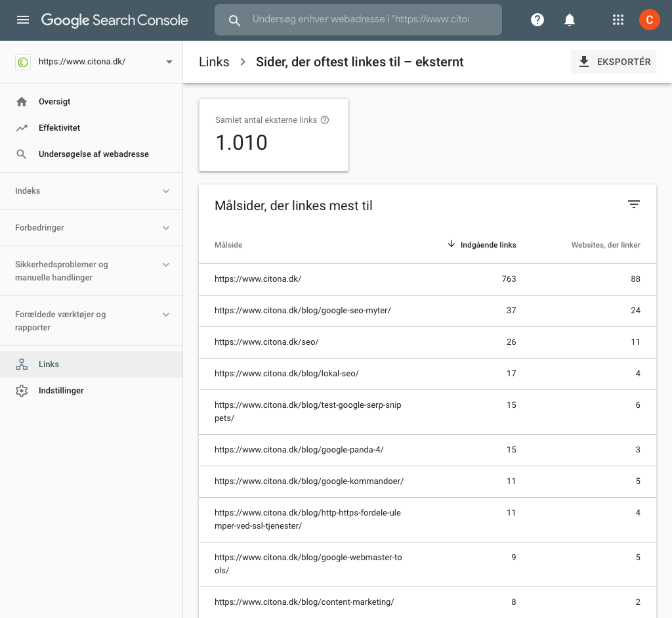
Task: Click the Google Search Console logo
Action: coord(114,20)
